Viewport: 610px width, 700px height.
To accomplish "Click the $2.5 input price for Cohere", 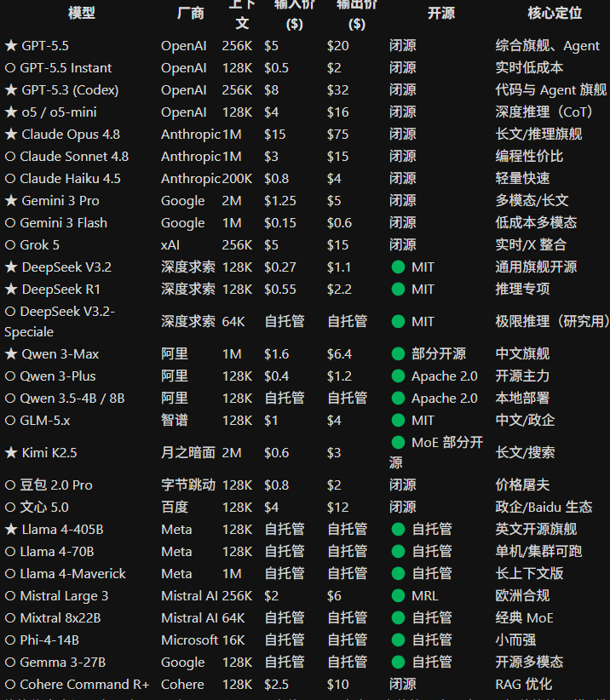I will tap(276, 685).
